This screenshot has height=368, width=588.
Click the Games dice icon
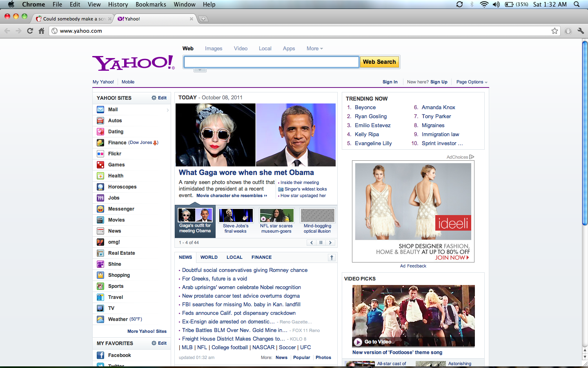coord(100,165)
